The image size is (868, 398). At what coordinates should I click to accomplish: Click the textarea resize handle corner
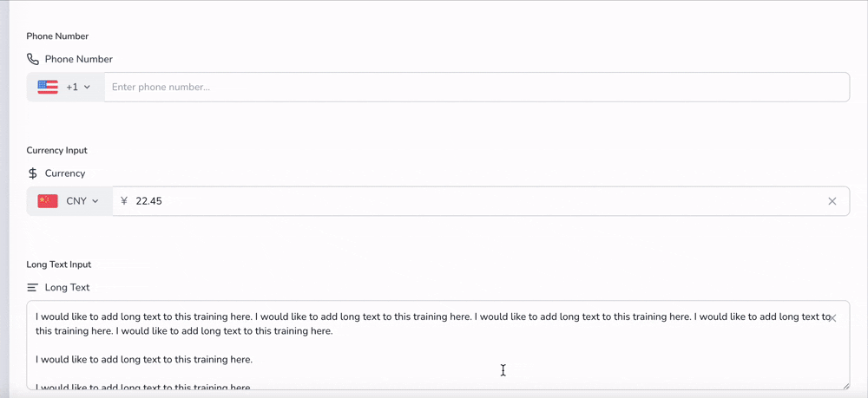(x=845, y=386)
